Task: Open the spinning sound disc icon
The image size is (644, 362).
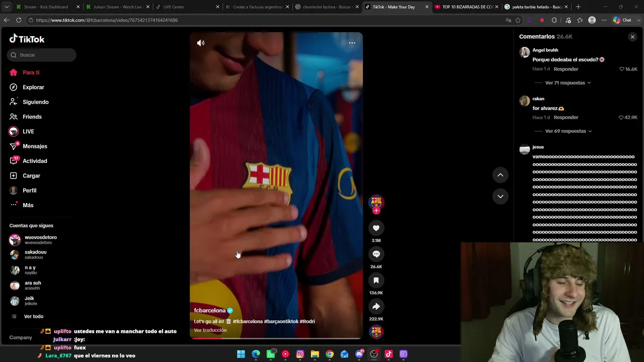Action: [x=376, y=332]
